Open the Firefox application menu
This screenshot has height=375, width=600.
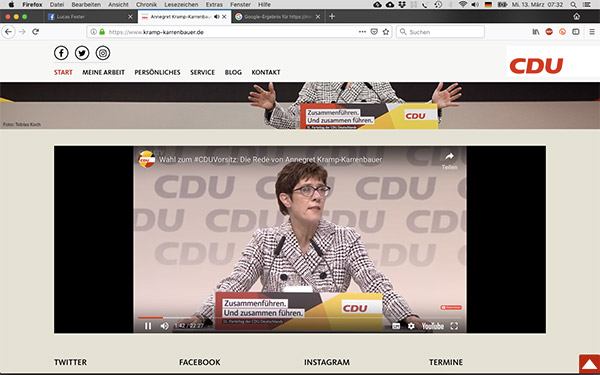[x=32, y=5]
